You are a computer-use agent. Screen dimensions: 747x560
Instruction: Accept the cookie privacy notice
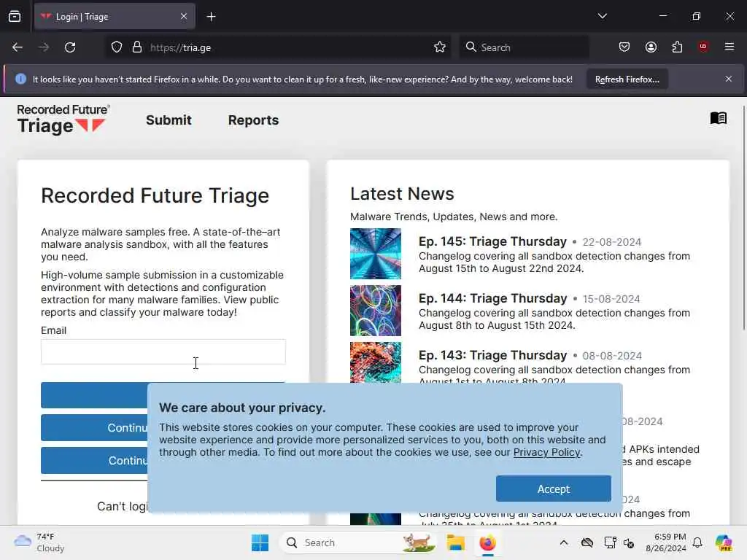553,489
